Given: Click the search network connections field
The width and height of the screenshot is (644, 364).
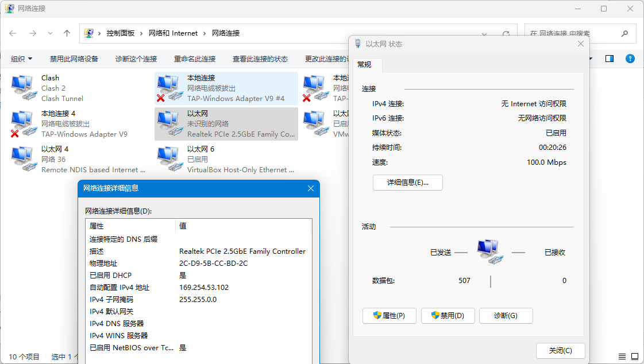Looking at the screenshot, I should (574, 33).
